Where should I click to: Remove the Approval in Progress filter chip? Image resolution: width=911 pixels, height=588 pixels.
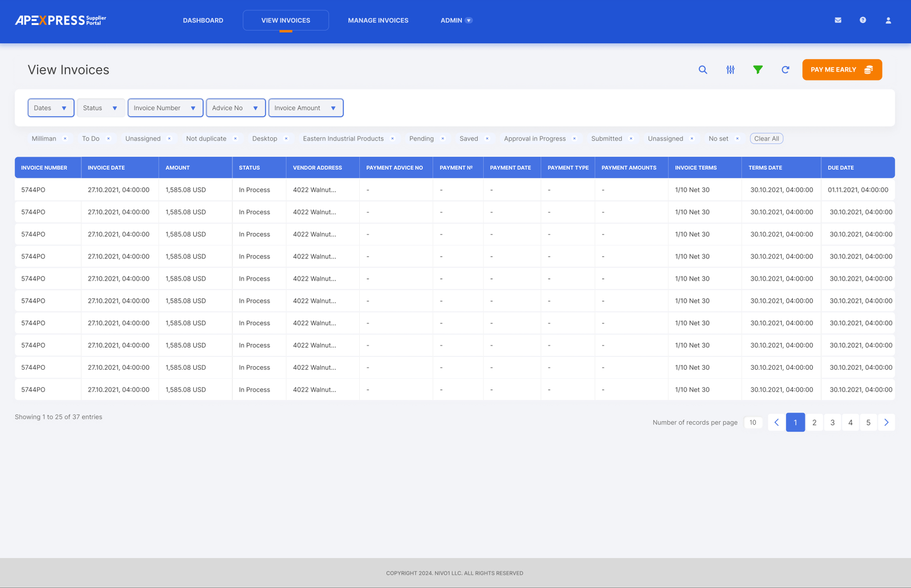[x=575, y=139]
